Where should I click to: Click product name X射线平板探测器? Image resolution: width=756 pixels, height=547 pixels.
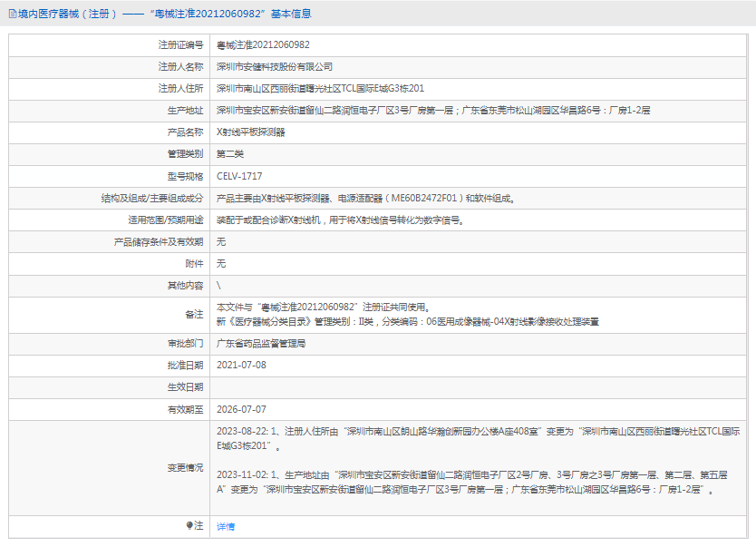click(x=251, y=132)
